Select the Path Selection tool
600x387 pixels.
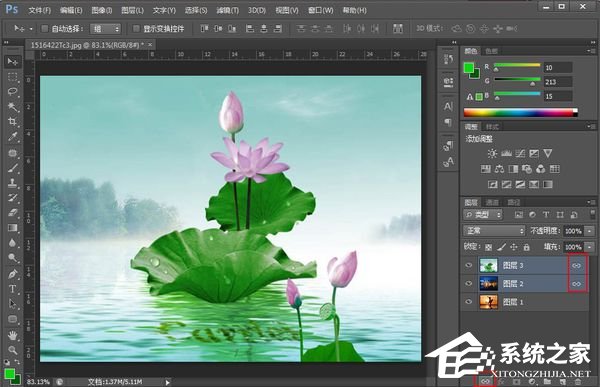(13, 304)
